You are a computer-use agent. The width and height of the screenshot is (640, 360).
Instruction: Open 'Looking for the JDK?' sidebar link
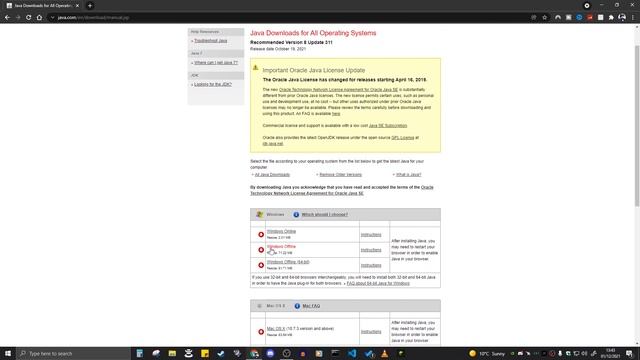(213, 84)
